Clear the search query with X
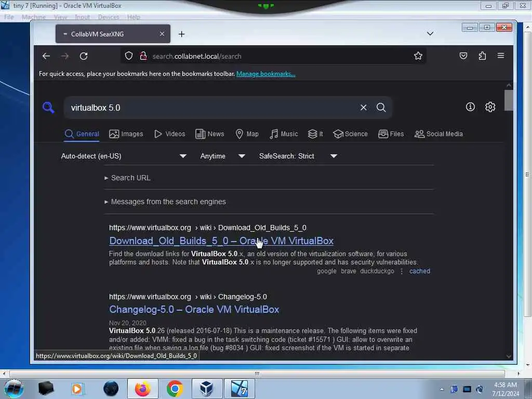532x399 pixels. (x=363, y=108)
